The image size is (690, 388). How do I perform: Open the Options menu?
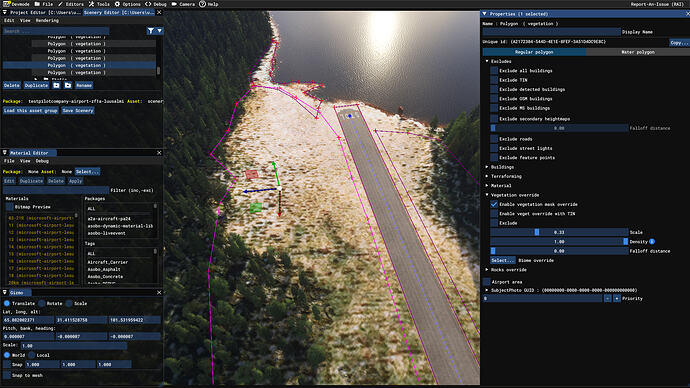pos(128,4)
